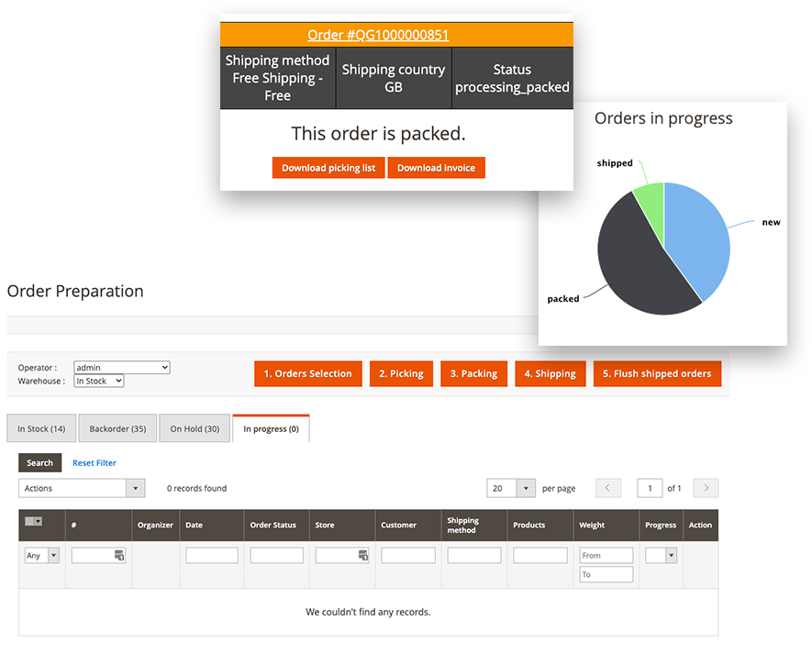Open the Warehouse dropdown showing In Stock
Screen dimensions: 812x654
click(x=98, y=380)
